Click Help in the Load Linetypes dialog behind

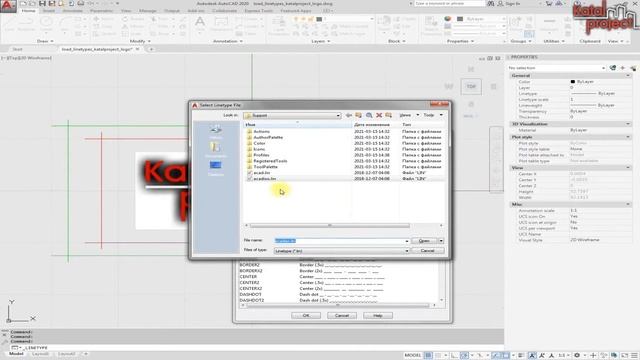click(x=378, y=316)
